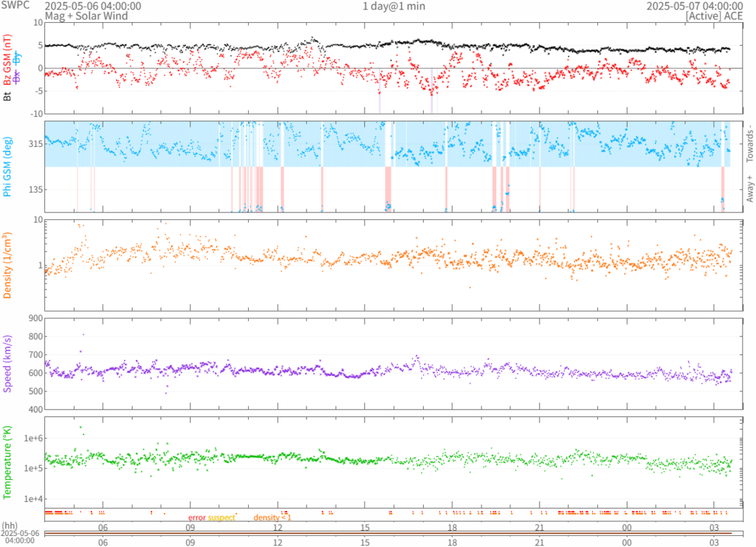Click the red error legend label

click(x=197, y=518)
